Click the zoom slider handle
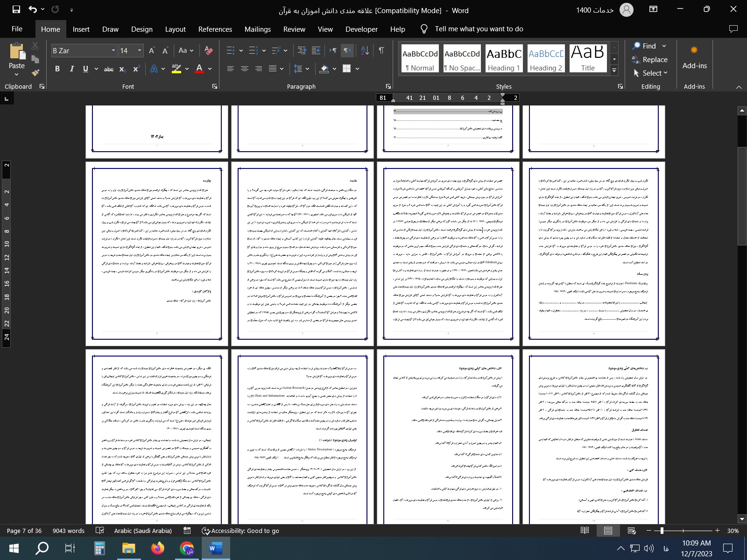The height and width of the screenshot is (560, 747). [662, 531]
